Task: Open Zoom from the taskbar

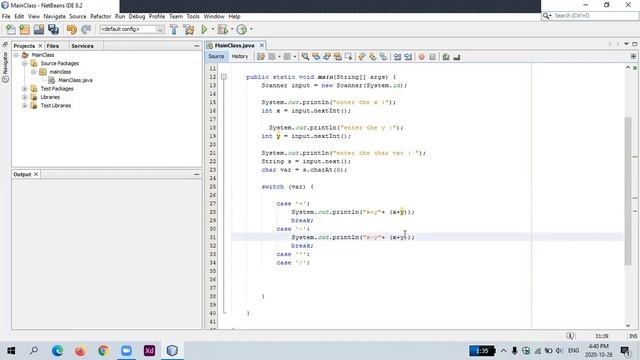Action: pyautogui.click(x=126, y=351)
